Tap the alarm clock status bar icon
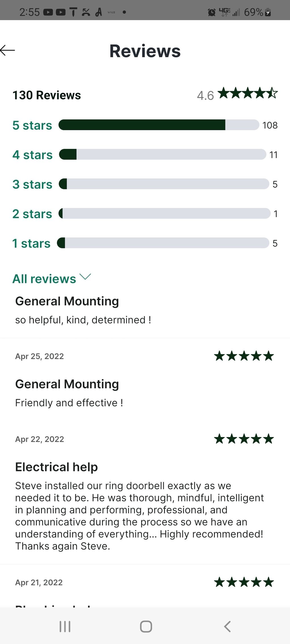 pos(212,12)
